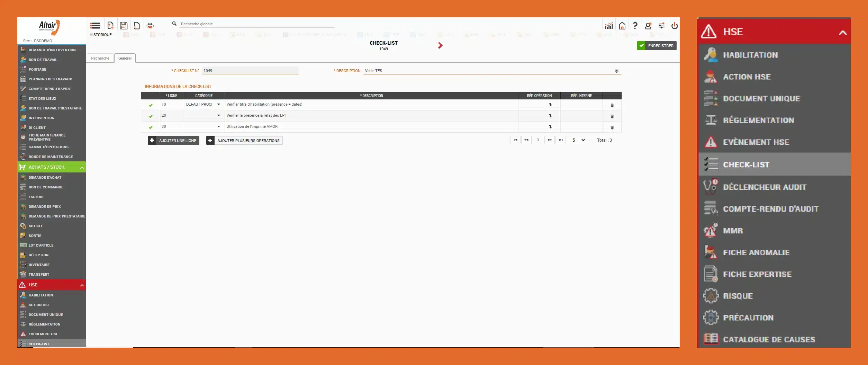This screenshot has height=365, width=868.
Task: Collapse the ACHATS / STOCK sidebar section
Action: [x=82, y=168]
